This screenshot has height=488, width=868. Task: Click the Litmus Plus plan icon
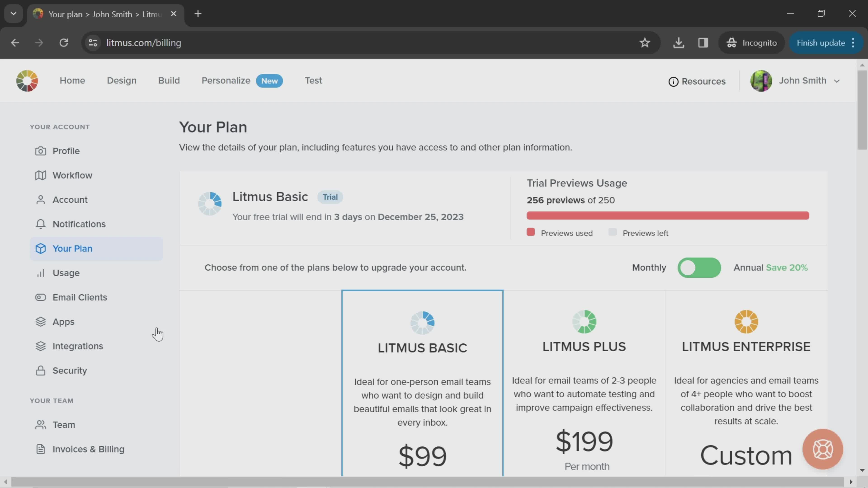584,322
